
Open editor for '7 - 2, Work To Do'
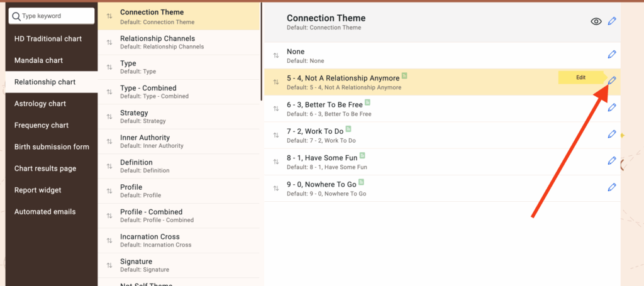coord(612,134)
